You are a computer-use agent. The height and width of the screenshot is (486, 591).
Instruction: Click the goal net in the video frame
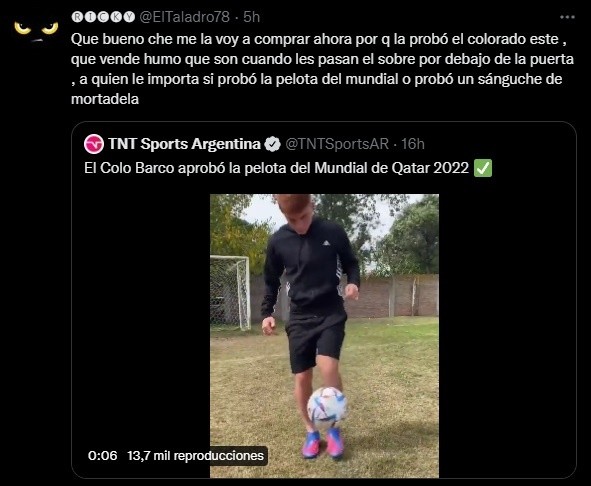pos(230,292)
